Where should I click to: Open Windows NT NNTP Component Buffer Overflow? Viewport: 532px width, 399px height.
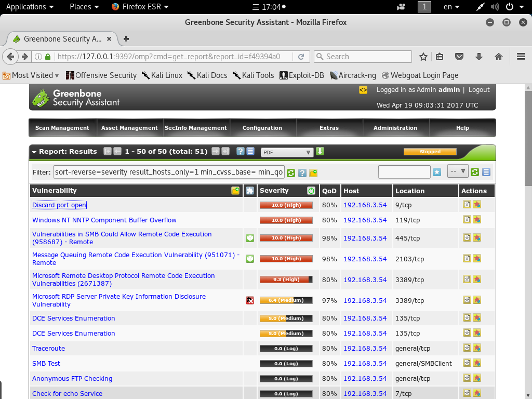(104, 220)
